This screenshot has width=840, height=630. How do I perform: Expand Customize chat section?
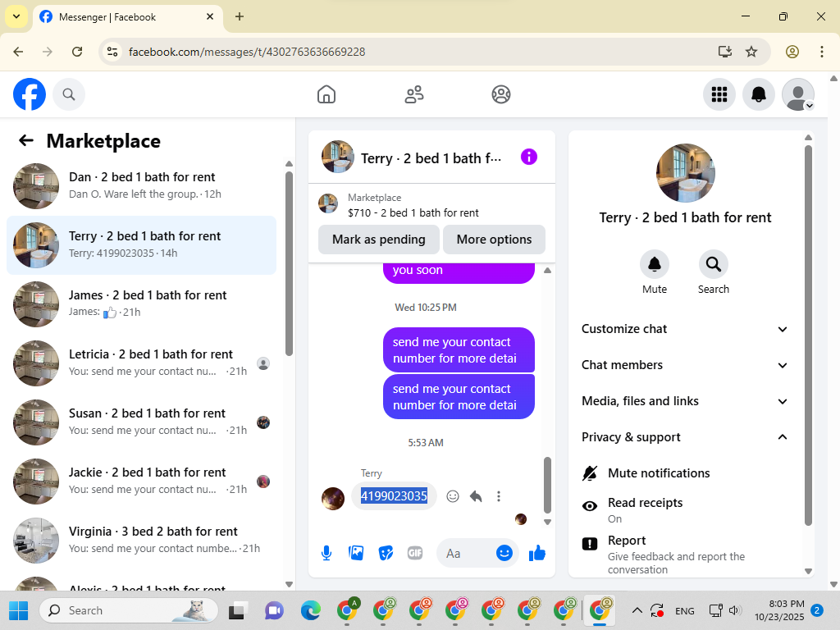click(x=685, y=329)
